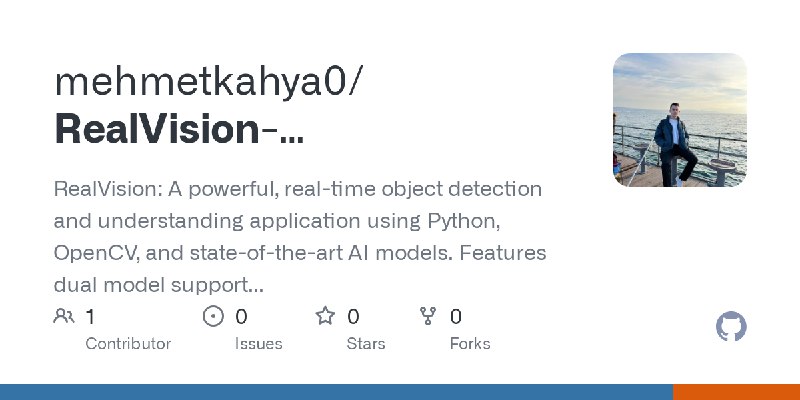Viewport: 800px width, 400px height.
Task: Click the description line starting 'RealVision: A powerful'
Action: point(298,189)
